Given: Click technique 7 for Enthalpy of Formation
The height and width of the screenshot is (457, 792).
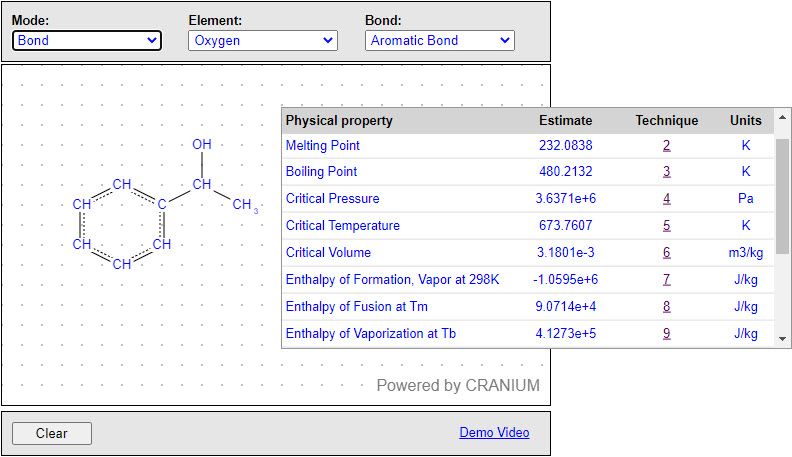Looking at the screenshot, I should 666,280.
